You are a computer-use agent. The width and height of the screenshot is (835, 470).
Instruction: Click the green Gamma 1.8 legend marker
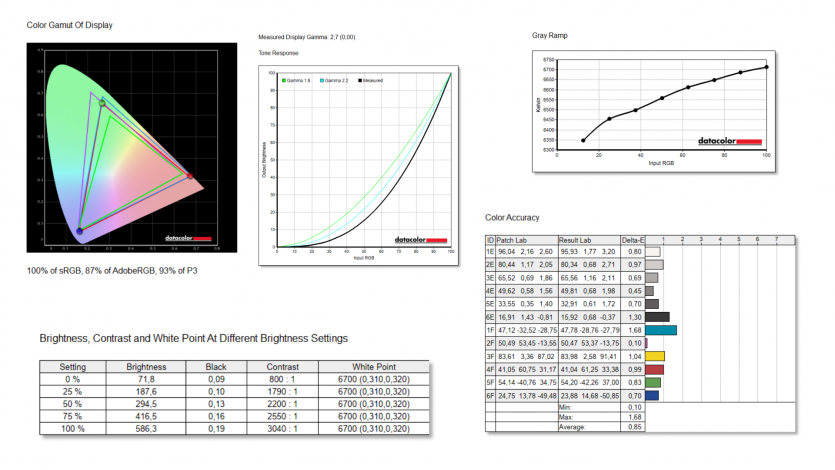tap(284, 79)
